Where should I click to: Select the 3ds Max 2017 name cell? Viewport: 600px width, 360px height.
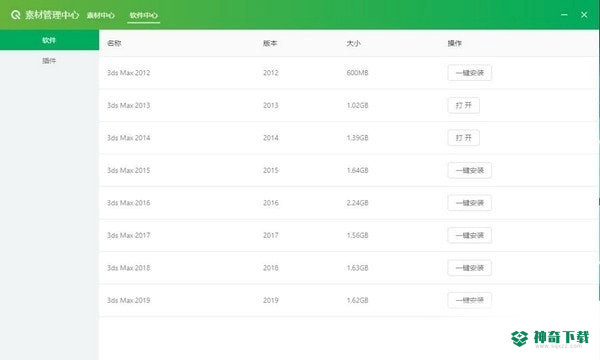(129, 235)
